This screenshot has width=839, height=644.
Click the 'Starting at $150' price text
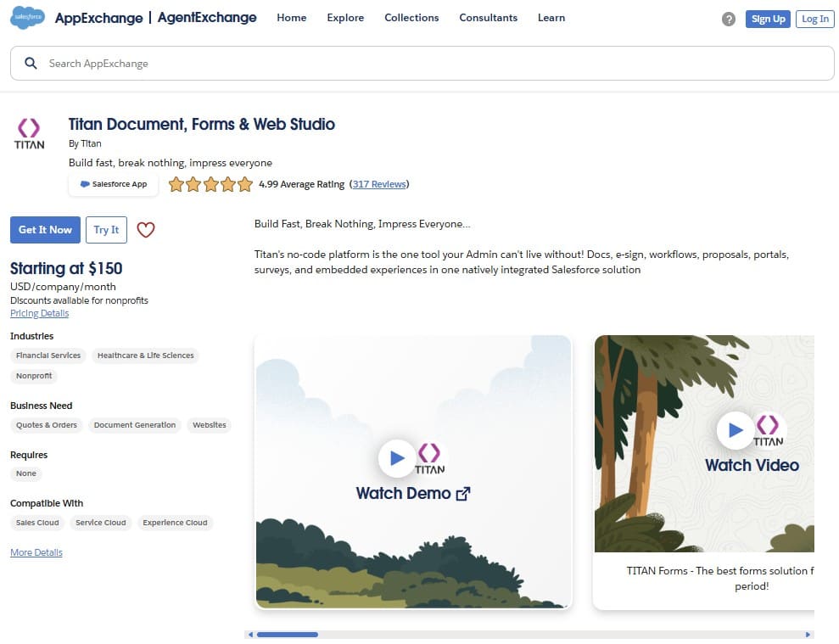(x=66, y=268)
